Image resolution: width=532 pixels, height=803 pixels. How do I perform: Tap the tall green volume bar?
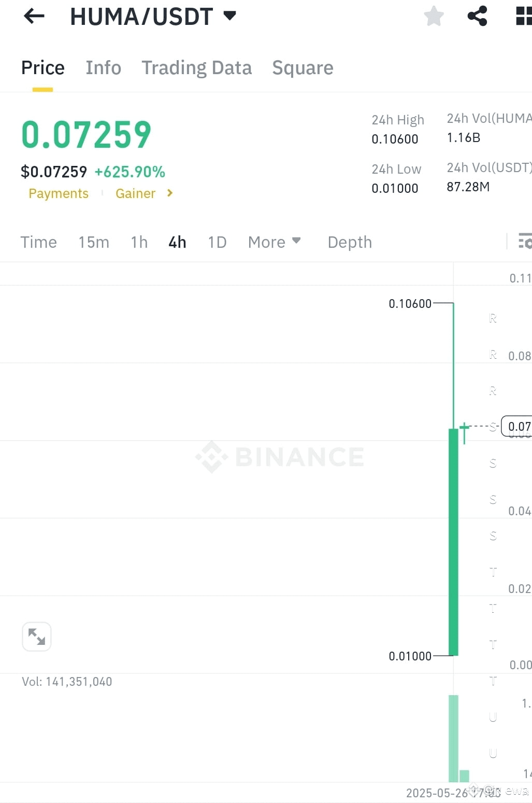coord(453,738)
